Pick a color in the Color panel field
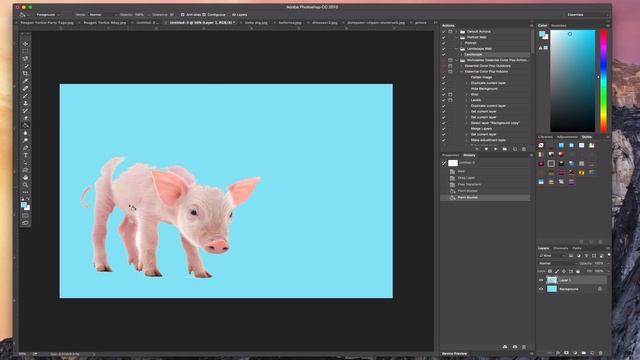Viewport: 640px width, 360px height. (x=573, y=81)
